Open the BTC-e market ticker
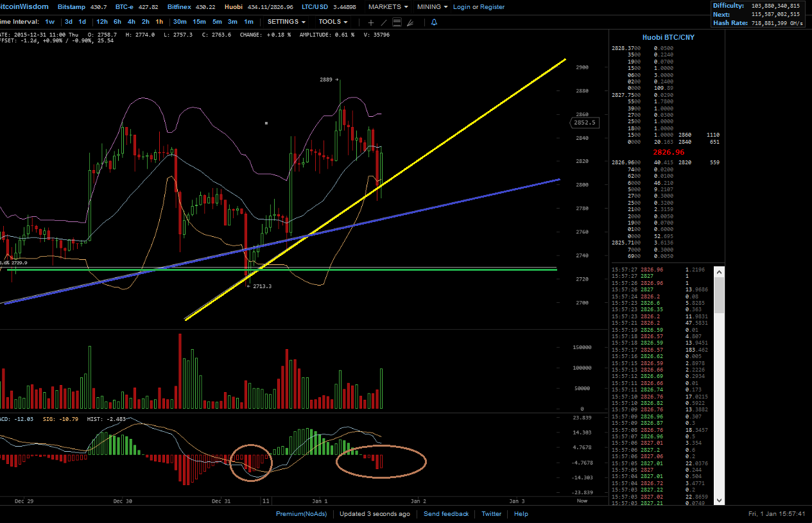 [137, 7]
